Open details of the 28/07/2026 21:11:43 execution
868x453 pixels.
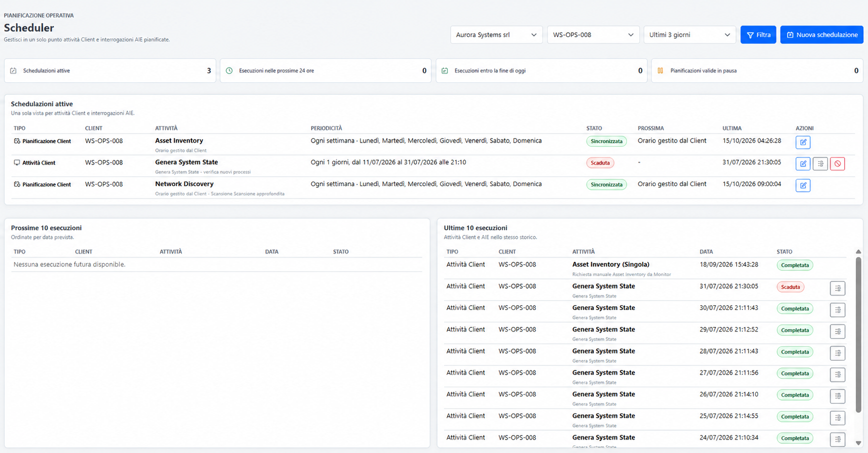[x=837, y=353]
